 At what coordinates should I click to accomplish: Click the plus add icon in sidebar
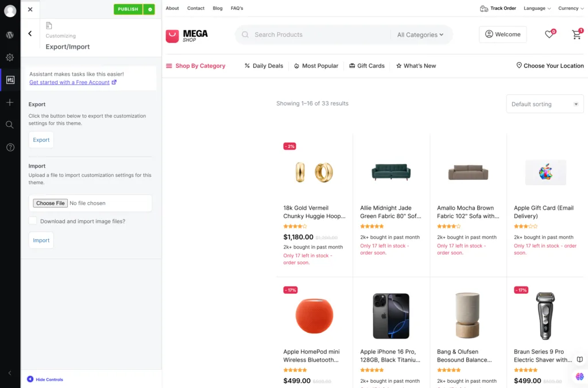10,102
